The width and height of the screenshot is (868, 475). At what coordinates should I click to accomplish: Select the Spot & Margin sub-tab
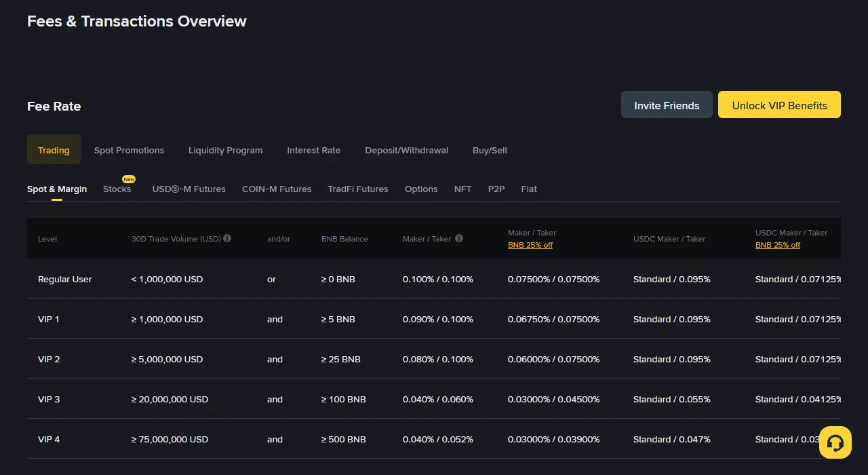tap(57, 189)
